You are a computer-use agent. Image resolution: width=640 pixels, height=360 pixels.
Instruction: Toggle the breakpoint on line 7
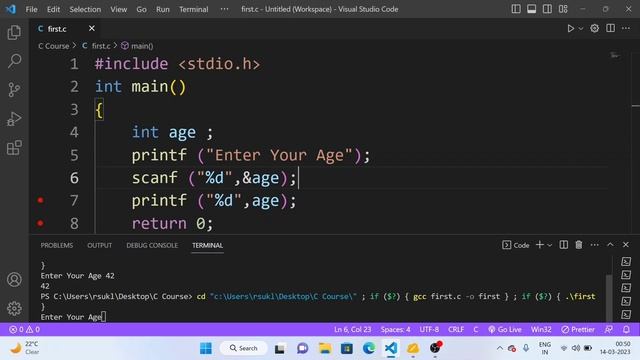tap(40, 200)
